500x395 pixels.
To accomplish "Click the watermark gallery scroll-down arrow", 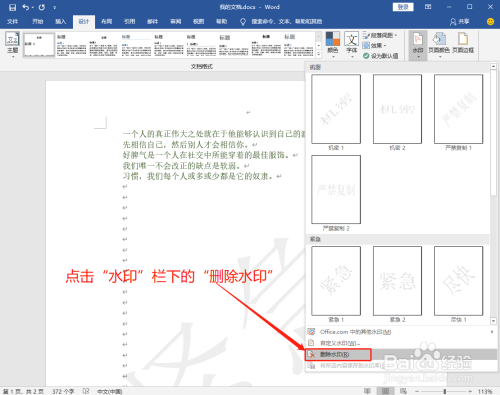I will click(493, 321).
